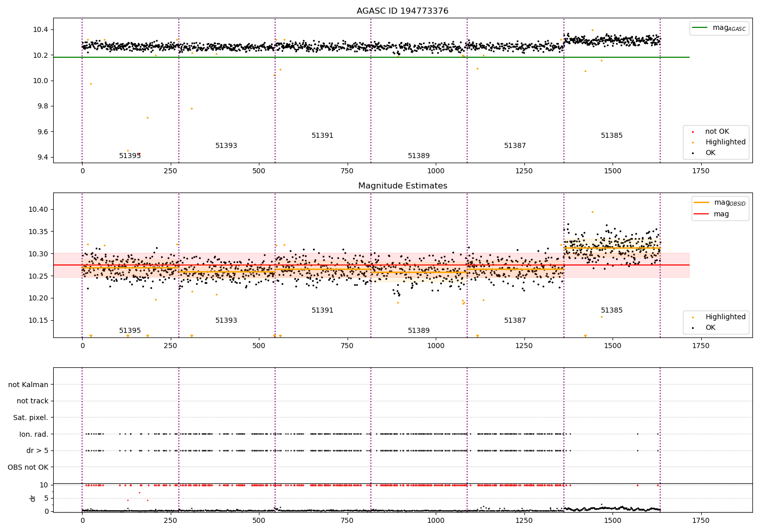760x532 pixels.
Task: Select 'OK' legend entry in top panel
Action: click(x=710, y=153)
